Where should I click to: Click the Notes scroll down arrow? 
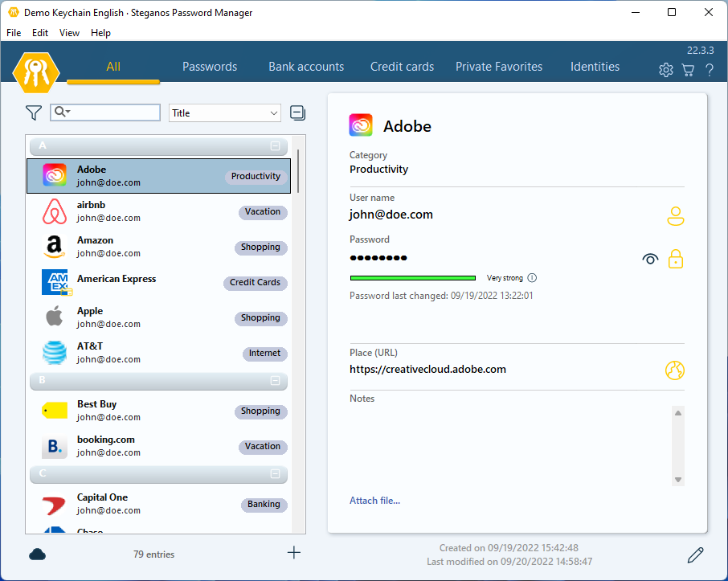[678, 480]
